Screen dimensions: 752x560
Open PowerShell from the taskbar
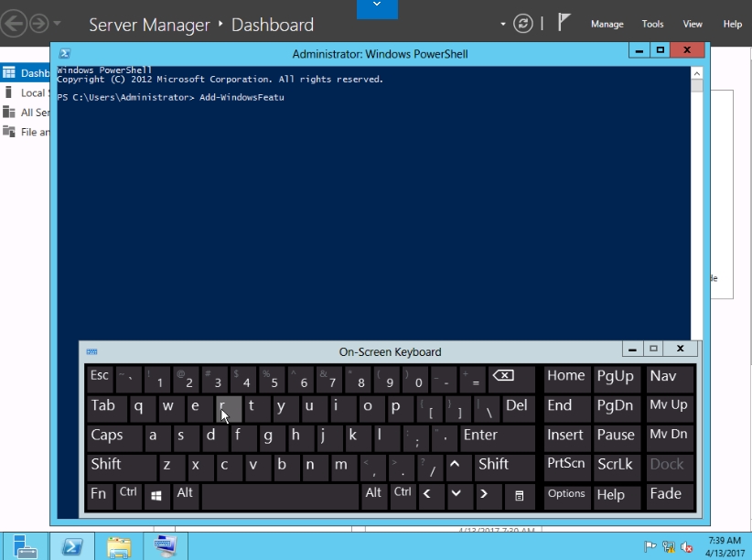72,547
